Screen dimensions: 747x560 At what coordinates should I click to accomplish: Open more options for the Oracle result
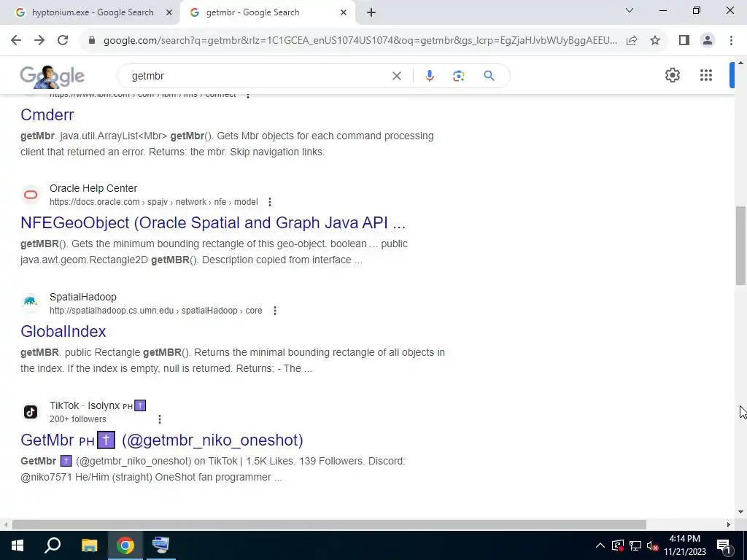pos(270,202)
